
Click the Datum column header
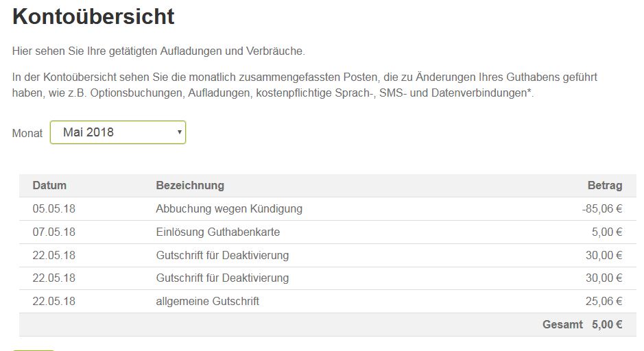(49, 185)
